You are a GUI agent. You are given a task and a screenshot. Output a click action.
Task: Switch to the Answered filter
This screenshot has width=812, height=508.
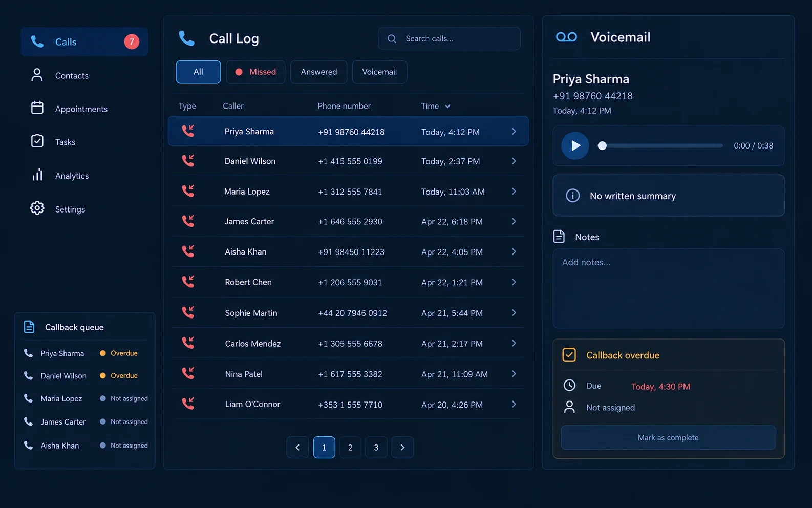coord(318,72)
